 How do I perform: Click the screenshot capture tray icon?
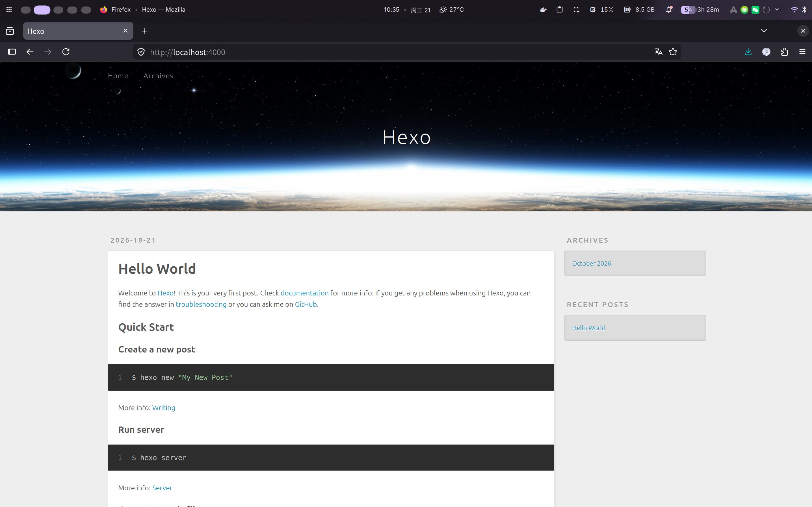(x=576, y=10)
